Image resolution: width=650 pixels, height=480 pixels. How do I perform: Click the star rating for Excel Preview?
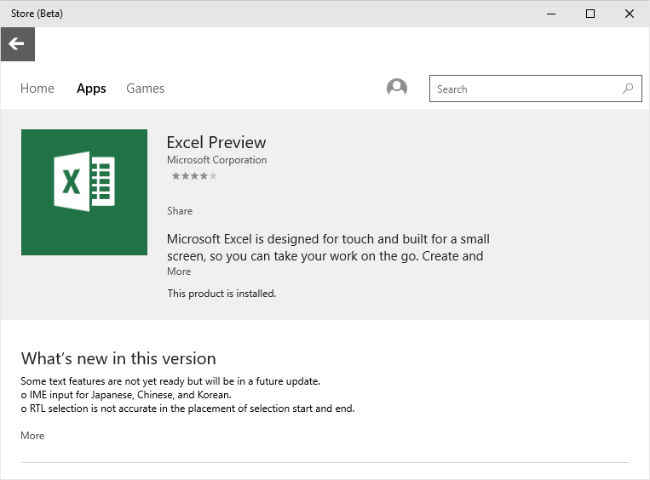[x=194, y=176]
